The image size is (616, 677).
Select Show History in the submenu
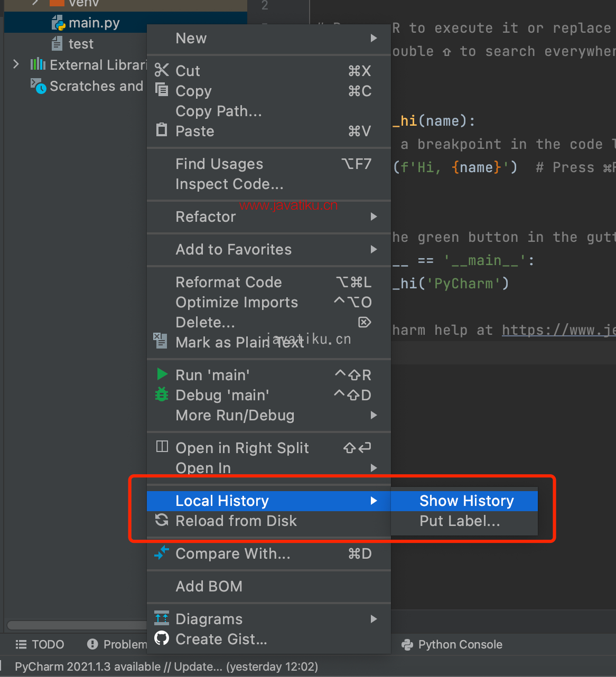pyautogui.click(x=464, y=501)
